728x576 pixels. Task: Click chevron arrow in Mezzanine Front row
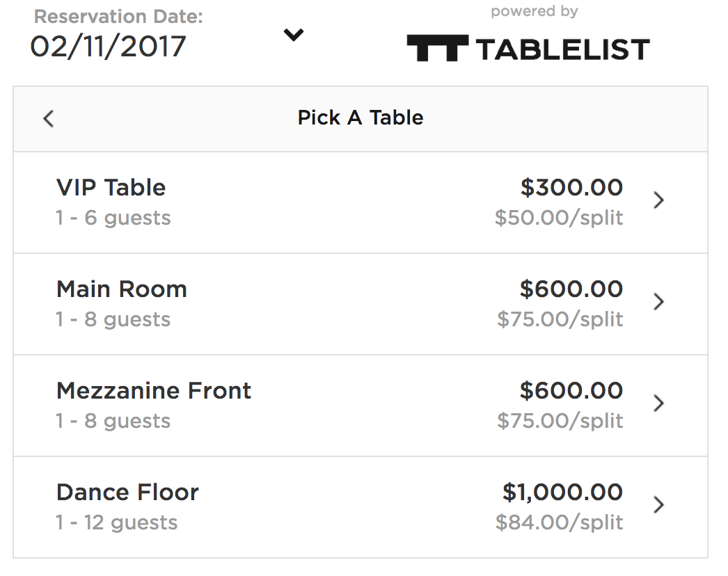(x=658, y=403)
